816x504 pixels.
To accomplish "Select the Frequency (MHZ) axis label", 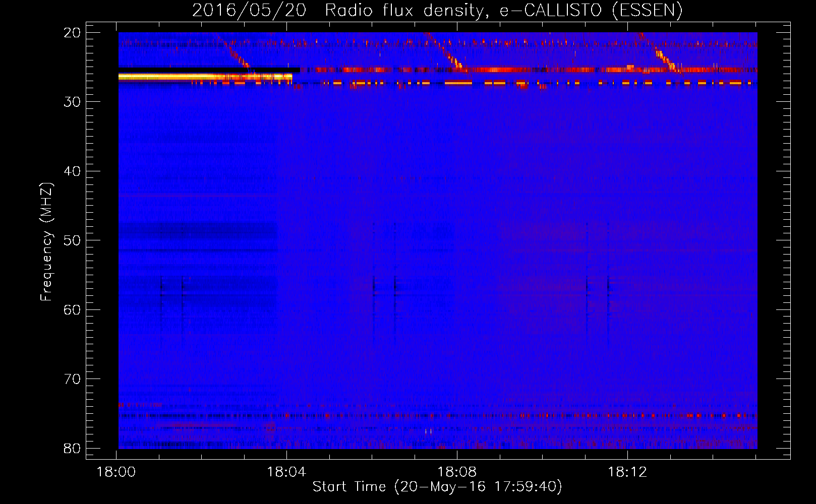I will [x=46, y=242].
